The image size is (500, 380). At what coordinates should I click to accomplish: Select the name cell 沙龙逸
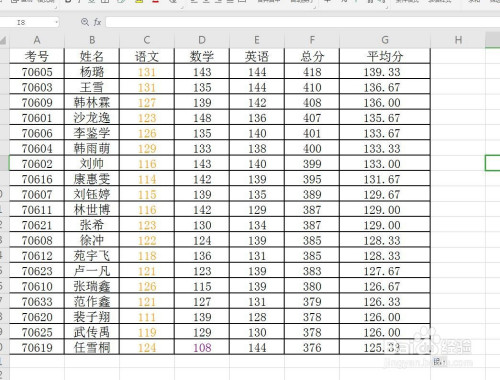(92, 118)
